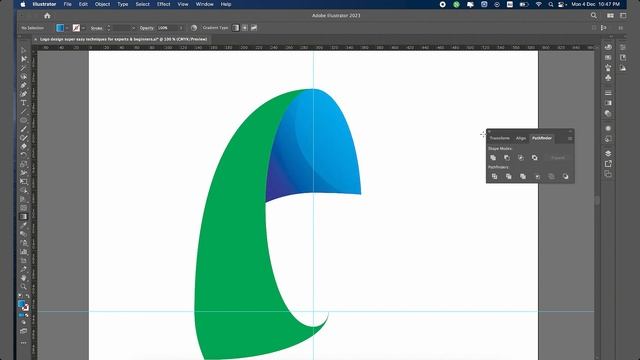Select the Hand tool
Screen dimensions: 640x360
tap(23, 278)
